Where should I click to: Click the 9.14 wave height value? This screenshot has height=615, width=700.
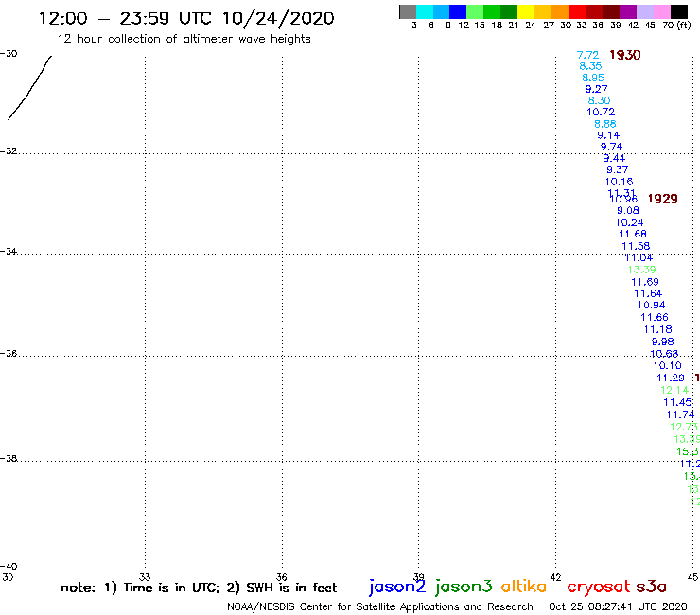click(x=608, y=135)
